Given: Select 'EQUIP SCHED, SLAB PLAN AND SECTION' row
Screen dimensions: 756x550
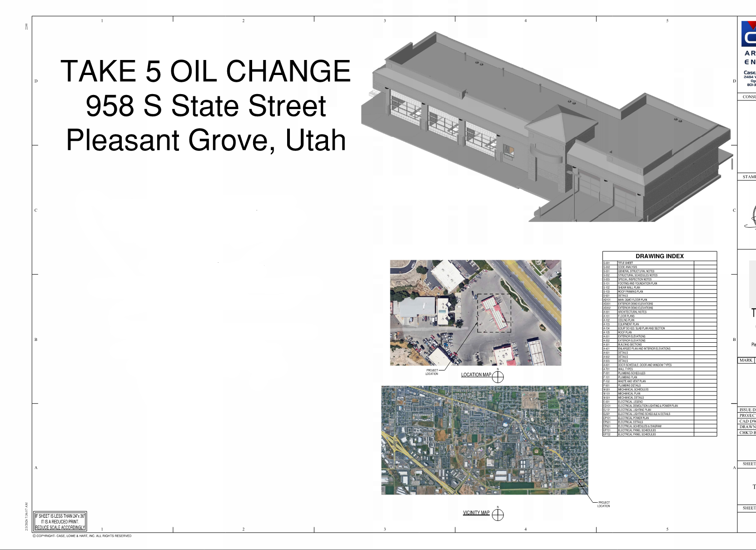Looking at the screenshot, I should [660, 329].
